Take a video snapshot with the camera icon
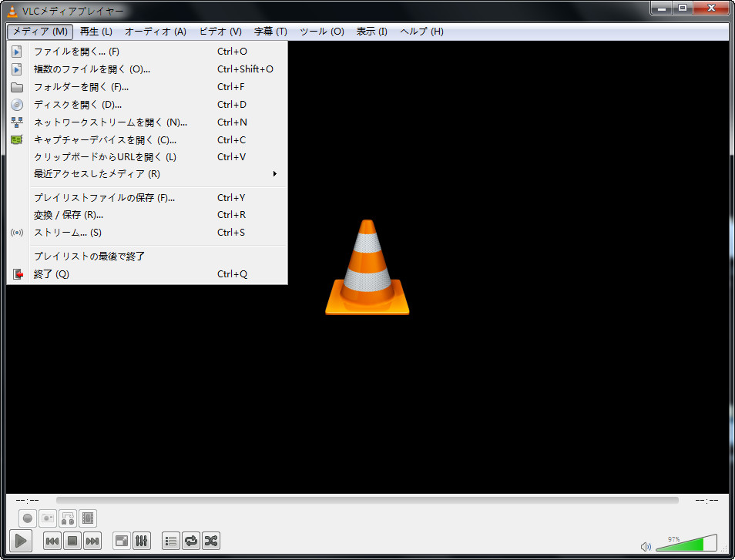Image resolution: width=735 pixels, height=560 pixels. click(x=47, y=518)
